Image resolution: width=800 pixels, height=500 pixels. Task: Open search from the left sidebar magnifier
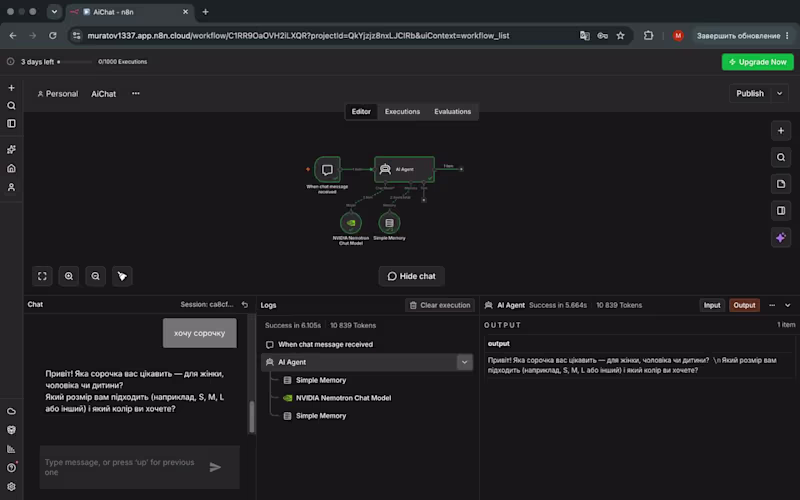click(11, 106)
